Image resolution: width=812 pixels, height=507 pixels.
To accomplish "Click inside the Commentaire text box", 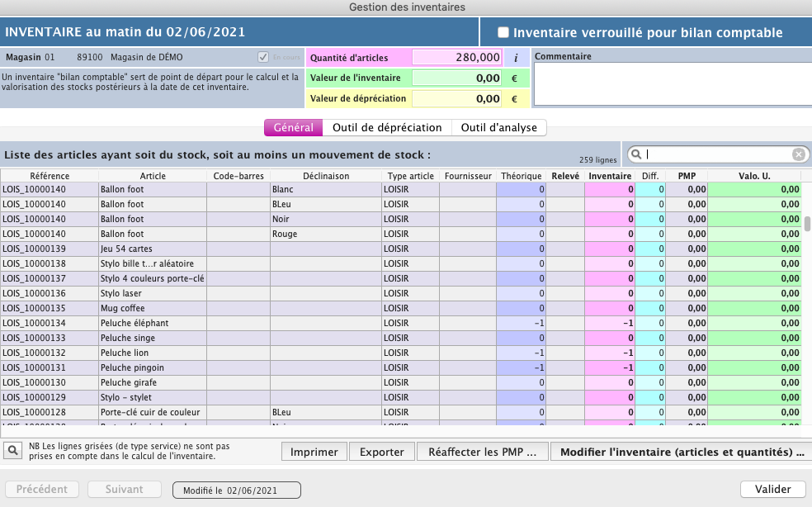I will click(672, 84).
